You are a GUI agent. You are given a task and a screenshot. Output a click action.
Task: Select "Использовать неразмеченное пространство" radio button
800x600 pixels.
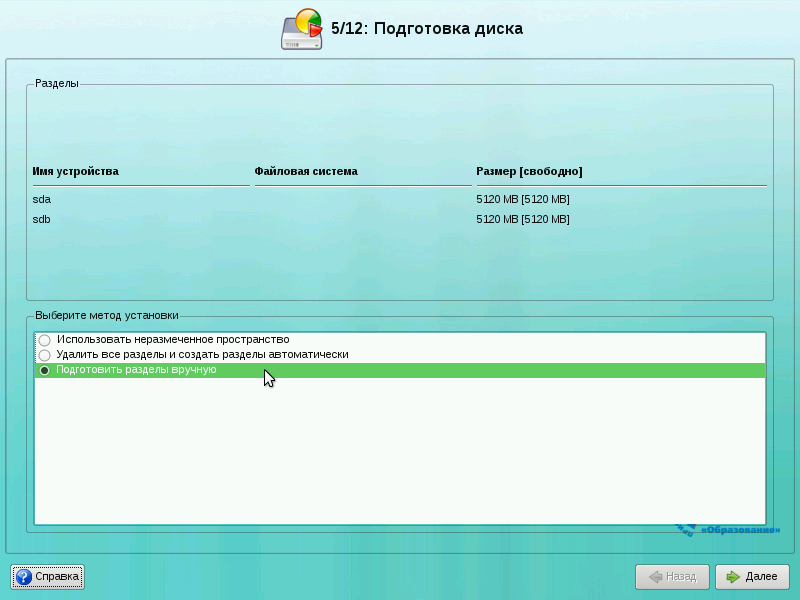pos(44,340)
